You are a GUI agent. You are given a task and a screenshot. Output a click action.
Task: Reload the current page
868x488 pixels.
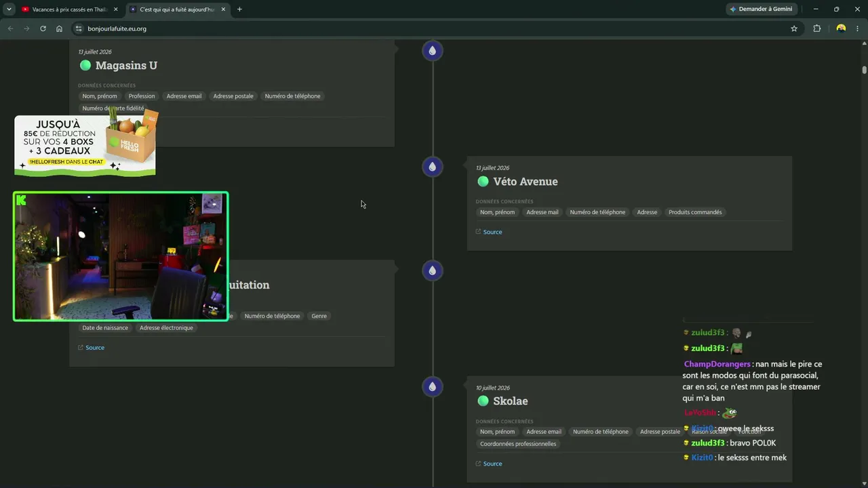coord(43,28)
